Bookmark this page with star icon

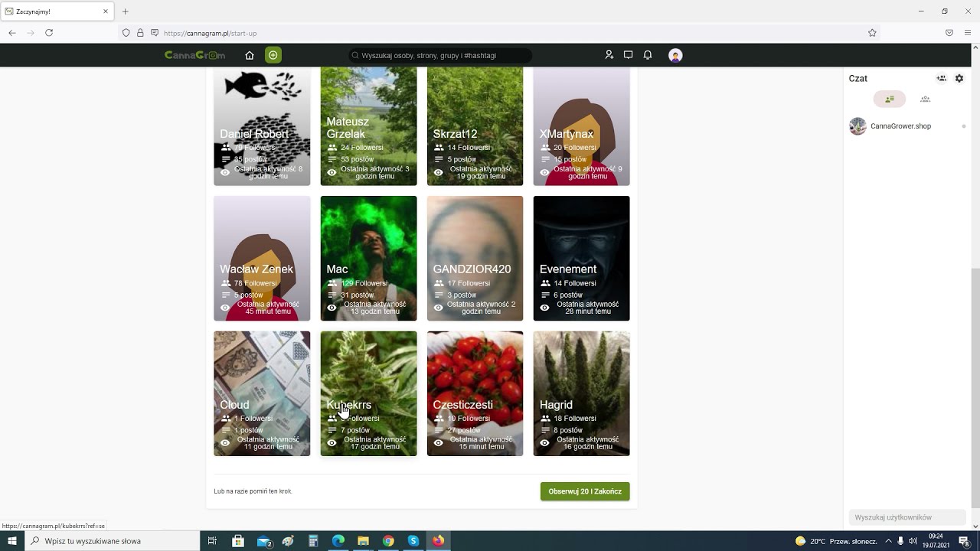872,33
